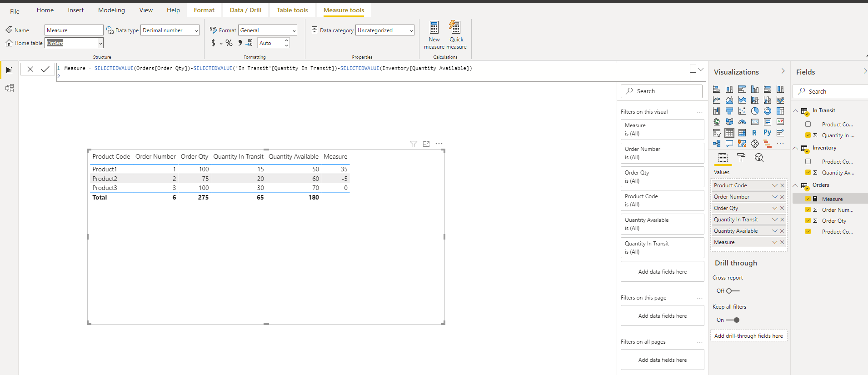This screenshot has height=375, width=868.
Task: Pick the scatter chart visual
Action: pyautogui.click(x=742, y=111)
